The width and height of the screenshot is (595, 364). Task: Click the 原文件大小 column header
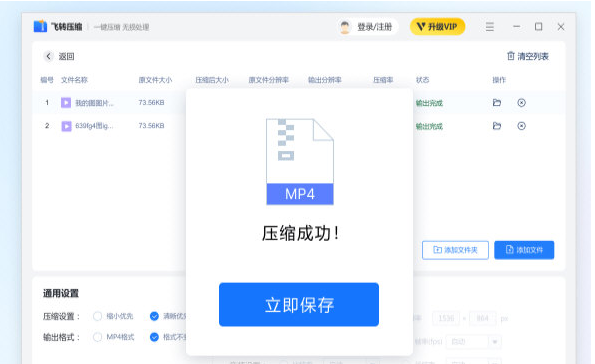[155, 80]
